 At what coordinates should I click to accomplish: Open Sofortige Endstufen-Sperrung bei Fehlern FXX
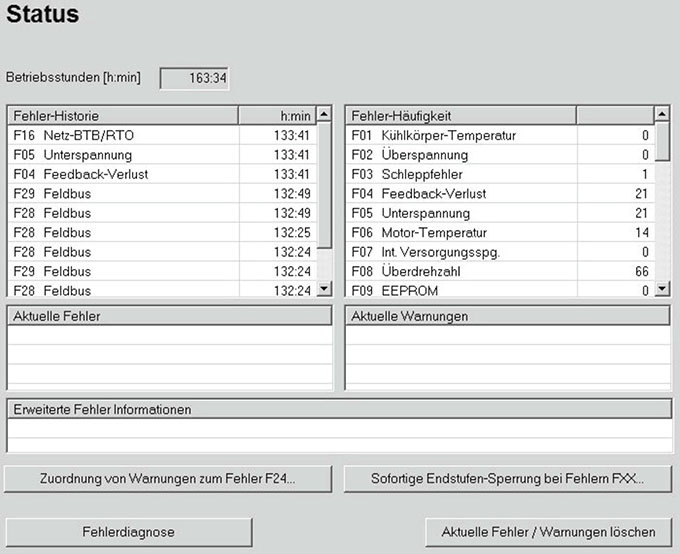pyautogui.click(x=507, y=479)
